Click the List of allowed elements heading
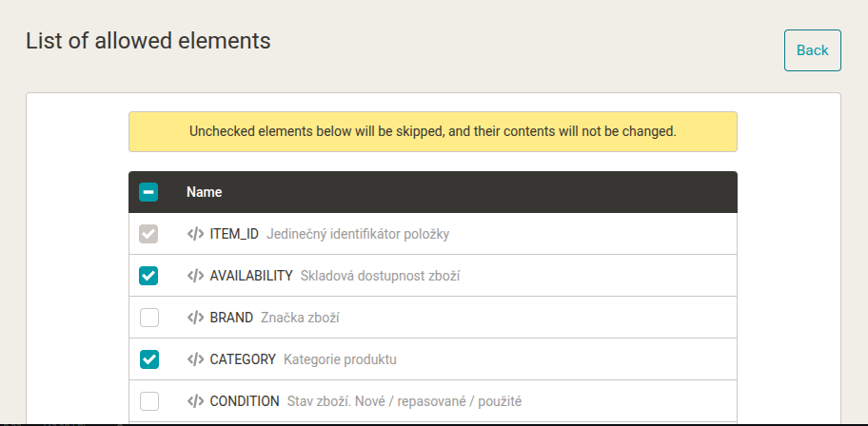The image size is (868, 426). (x=148, y=41)
